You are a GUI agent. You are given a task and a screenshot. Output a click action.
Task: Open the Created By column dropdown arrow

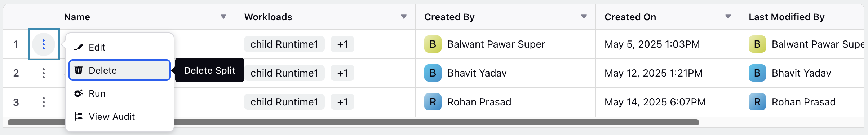tap(584, 17)
